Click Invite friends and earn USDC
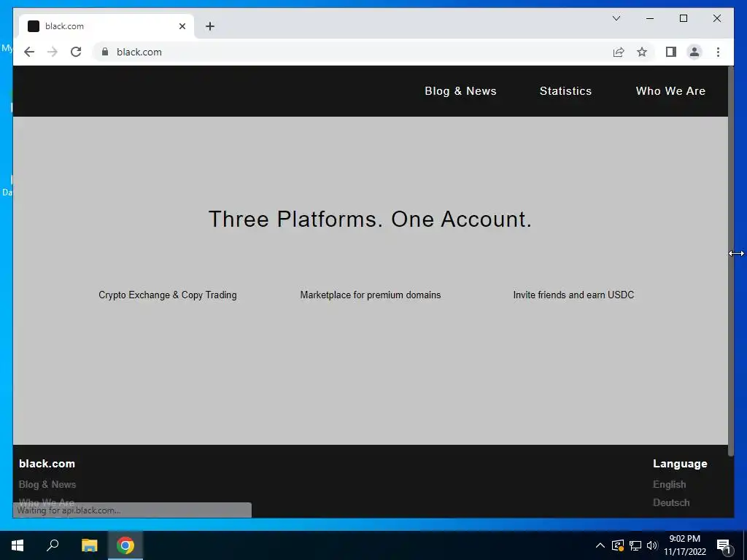Image resolution: width=747 pixels, height=560 pixels. pyautogui.click(x=573, y=295)
